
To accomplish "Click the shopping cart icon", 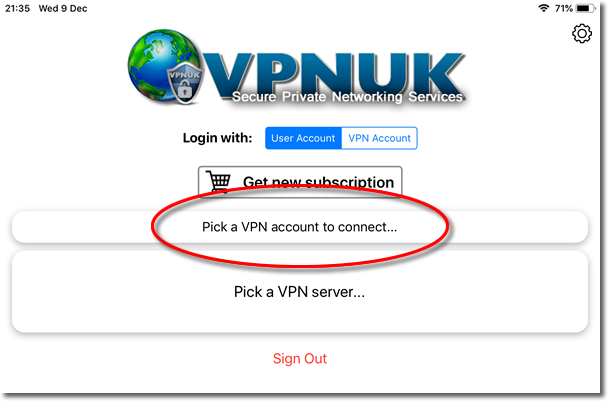I will point(219,181).
